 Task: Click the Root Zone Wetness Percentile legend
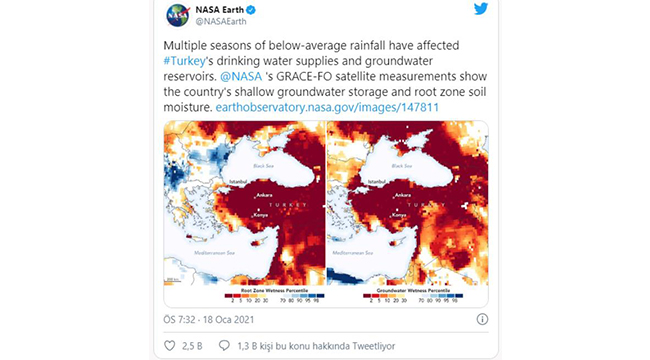pos(274,295)
